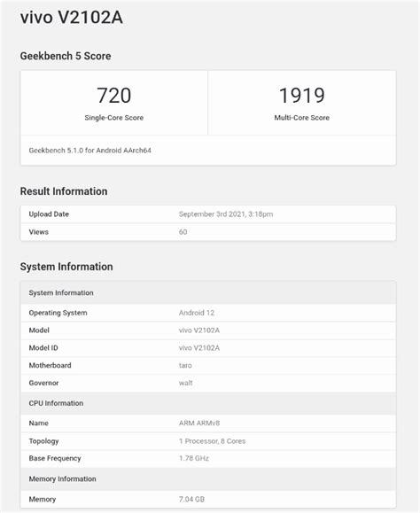Select the governor value walt
The image size is (420, 513).
(x=185, y=383)
